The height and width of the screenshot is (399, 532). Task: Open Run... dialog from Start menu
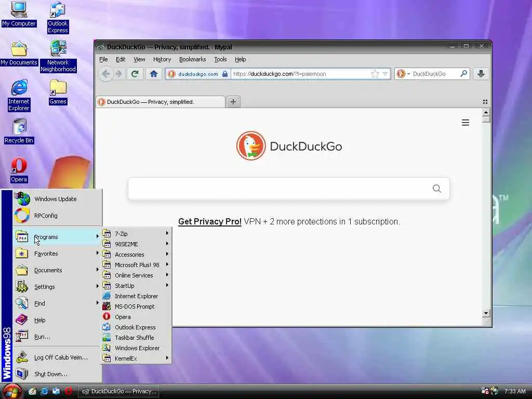[x=57, y=337]
